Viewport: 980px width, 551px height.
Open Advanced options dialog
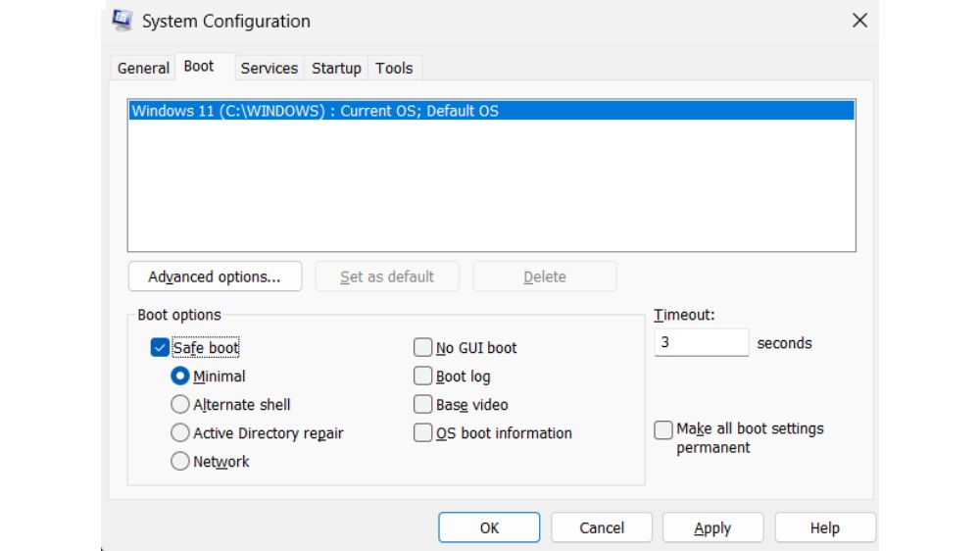click(215, 276)
